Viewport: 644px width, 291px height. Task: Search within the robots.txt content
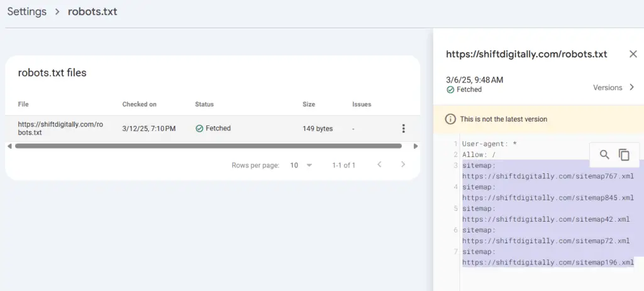pyautogui.click(x=604, y=155)
